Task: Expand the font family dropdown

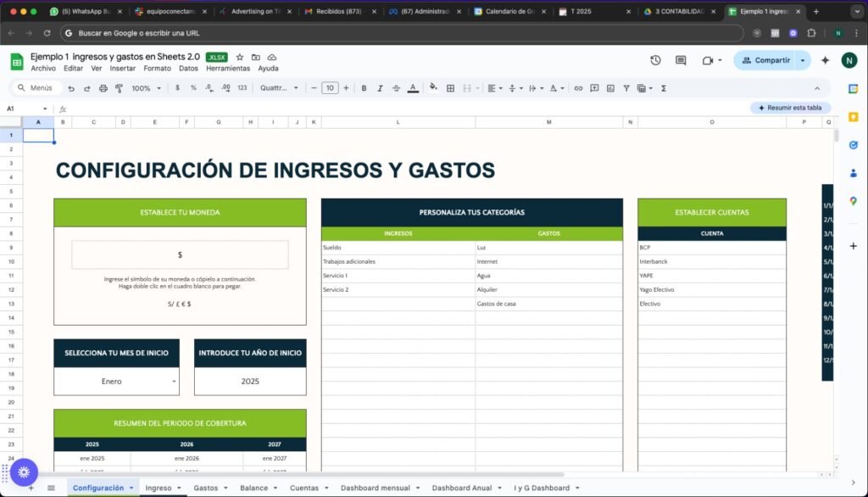Action: tap(278, 88)
